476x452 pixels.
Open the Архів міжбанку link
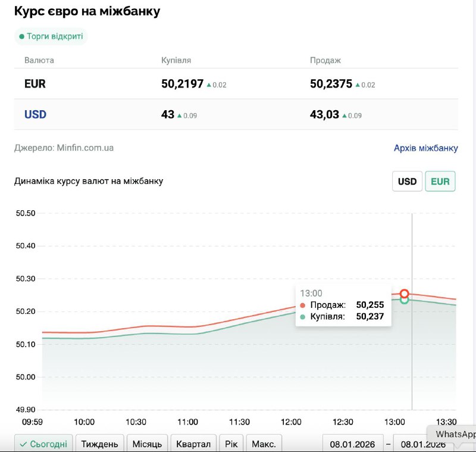426,148
